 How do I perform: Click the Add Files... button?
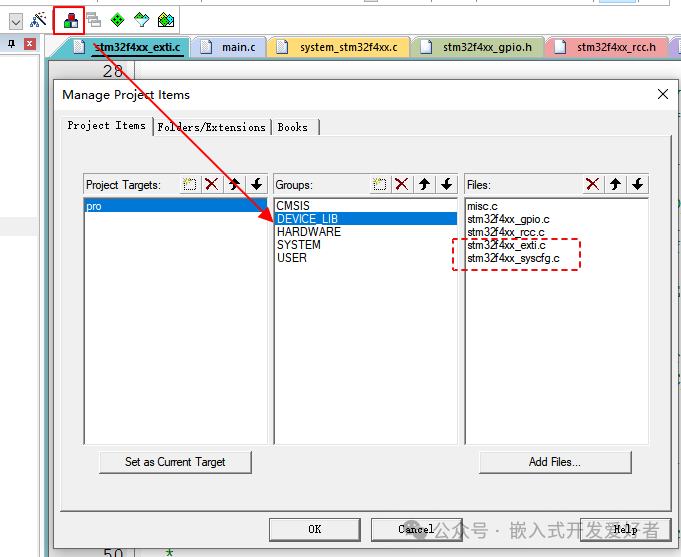[x=555, y=462]
